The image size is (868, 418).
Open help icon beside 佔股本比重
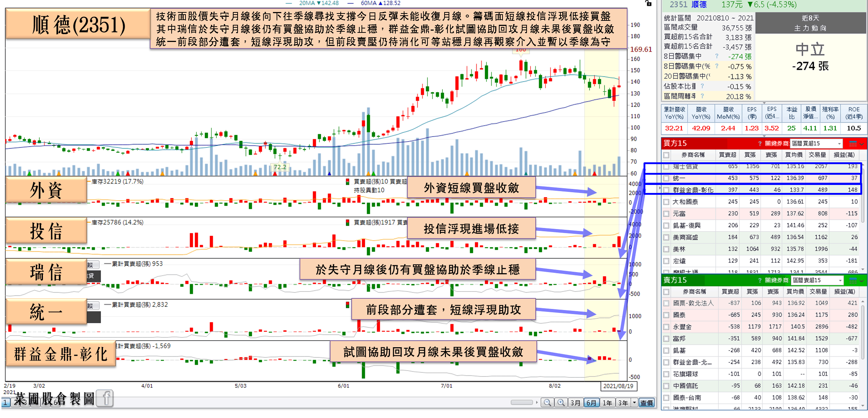[702, 86]
